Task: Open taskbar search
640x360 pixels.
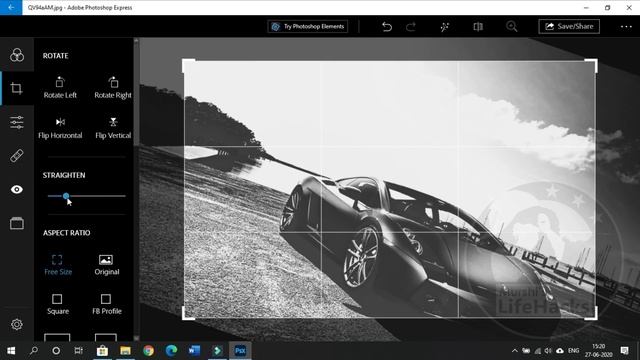Action: point(34,351)
